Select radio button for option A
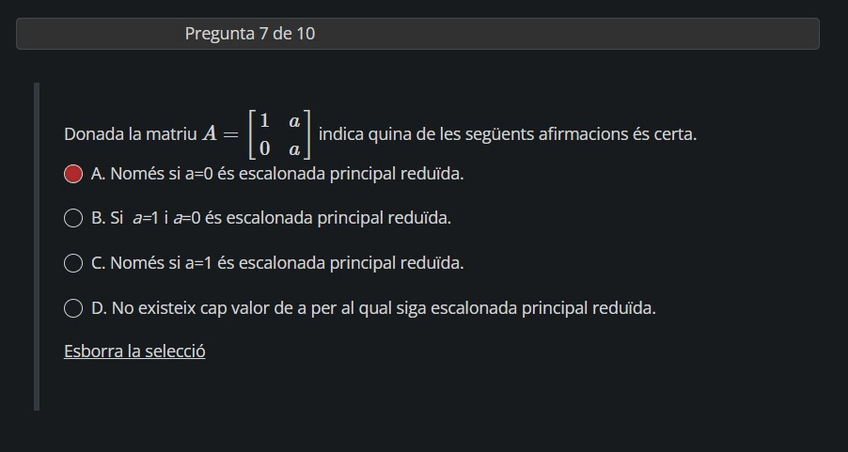848x452 pixels. (x=73, y=174)
